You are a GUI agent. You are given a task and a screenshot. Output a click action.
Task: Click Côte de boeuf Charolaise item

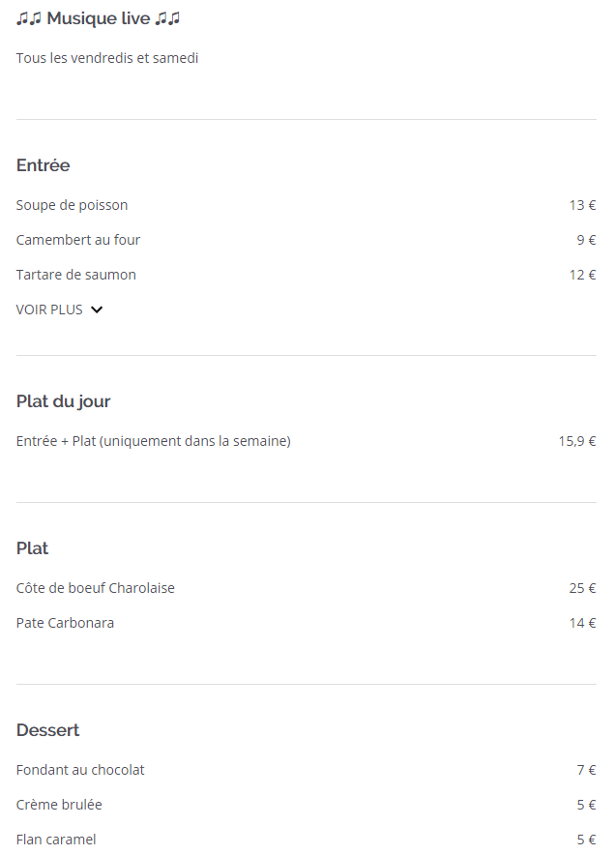point(96,588)
